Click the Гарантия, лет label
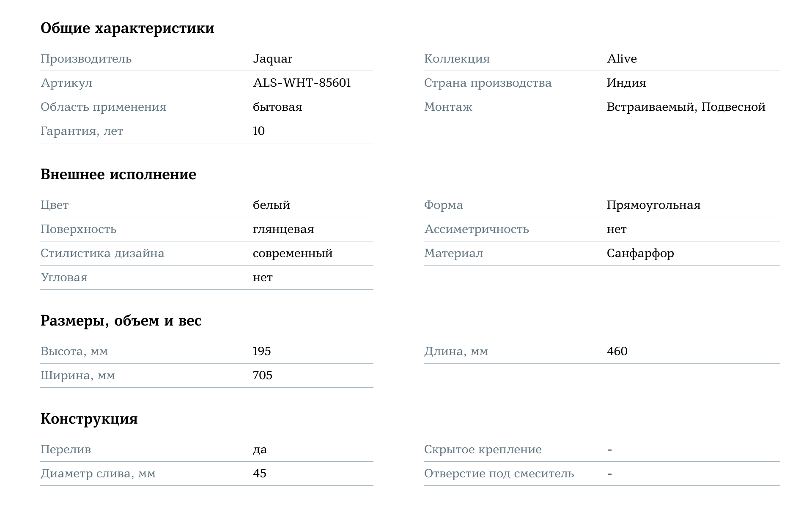 [82, 131]
